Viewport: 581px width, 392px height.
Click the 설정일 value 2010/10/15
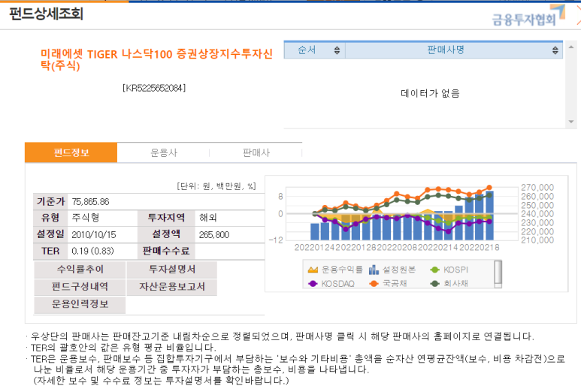tap(94, 235)
